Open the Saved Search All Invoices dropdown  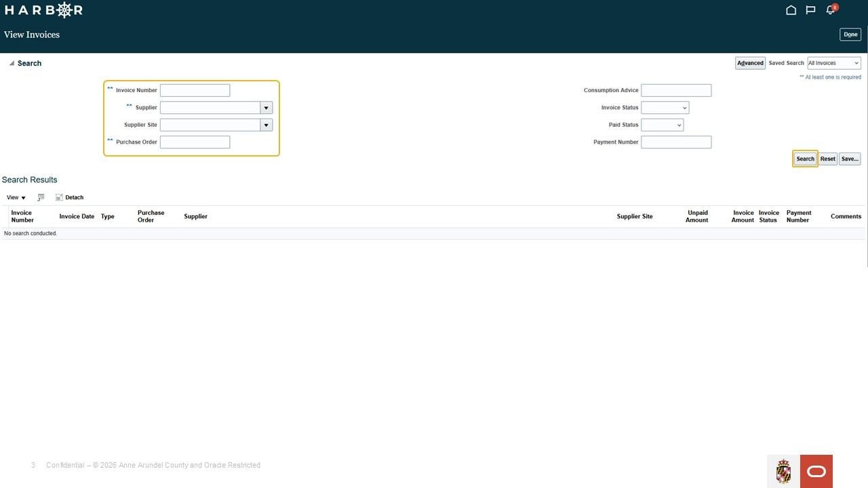[x=834, y=63]
